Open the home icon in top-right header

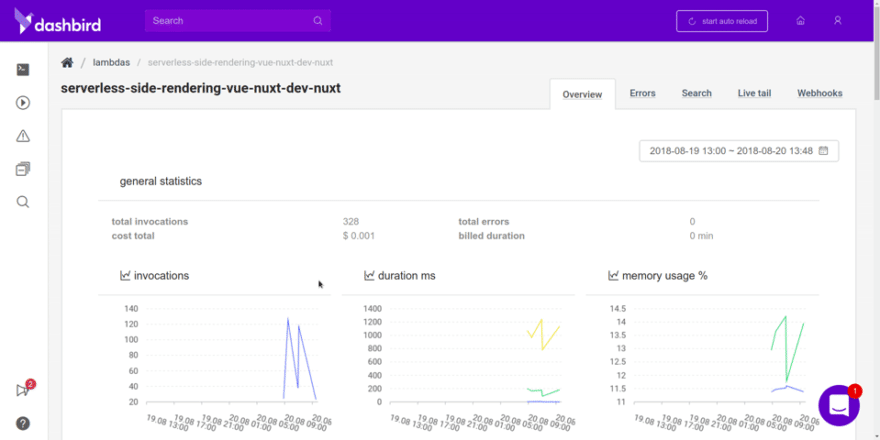(x=801, y=21)
